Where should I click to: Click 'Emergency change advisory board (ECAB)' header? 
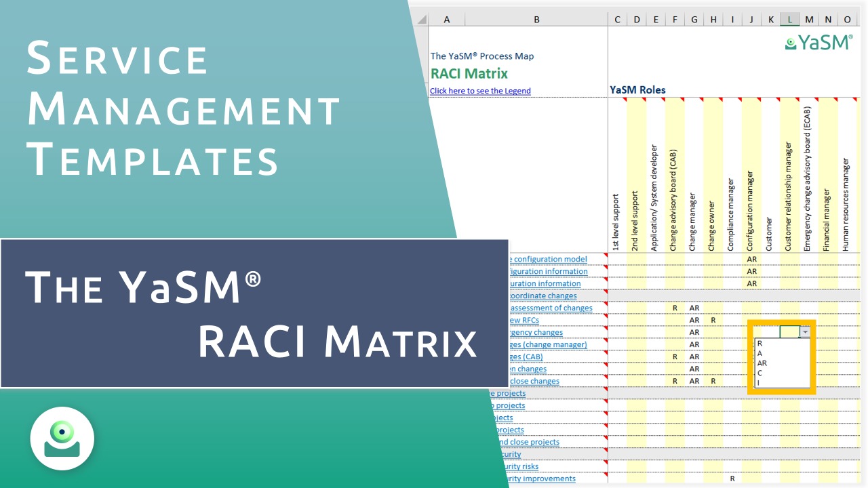point(808,179)
